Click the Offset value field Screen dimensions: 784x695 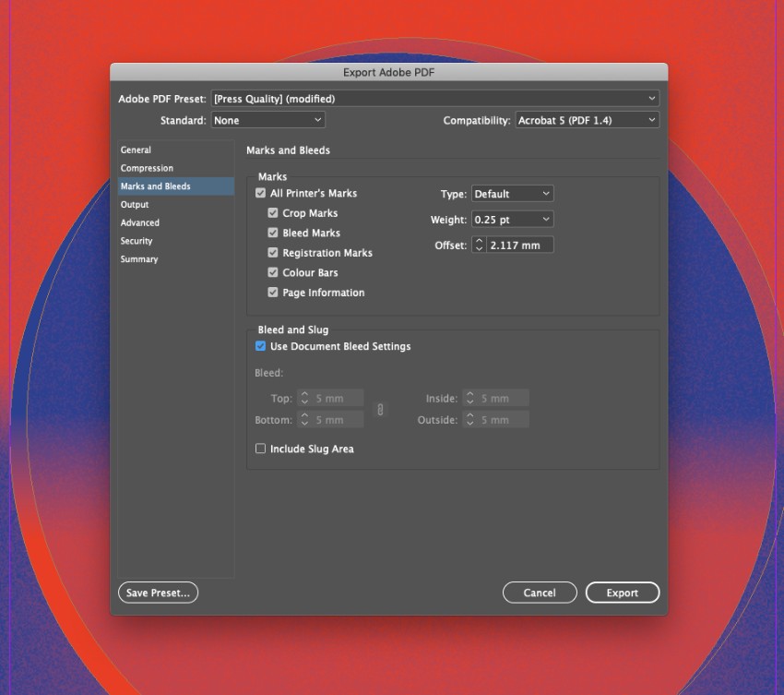(x=520, y=245)
